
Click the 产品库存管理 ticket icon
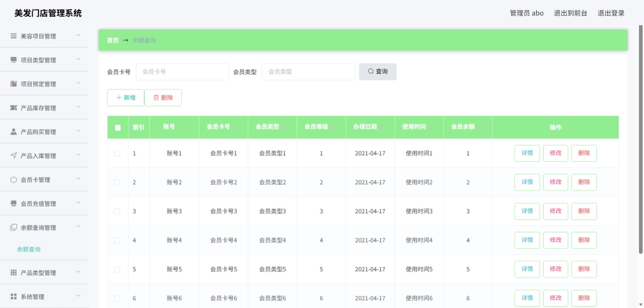point(14,108)
